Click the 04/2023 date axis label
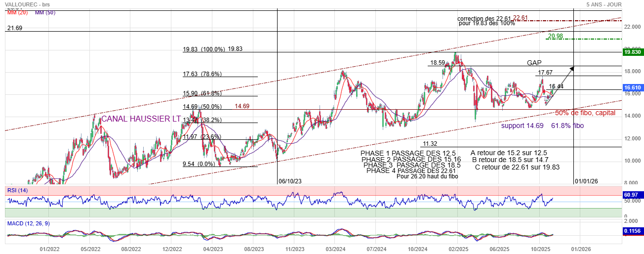The width and height of the screenshot is (644, 254). 212,249
